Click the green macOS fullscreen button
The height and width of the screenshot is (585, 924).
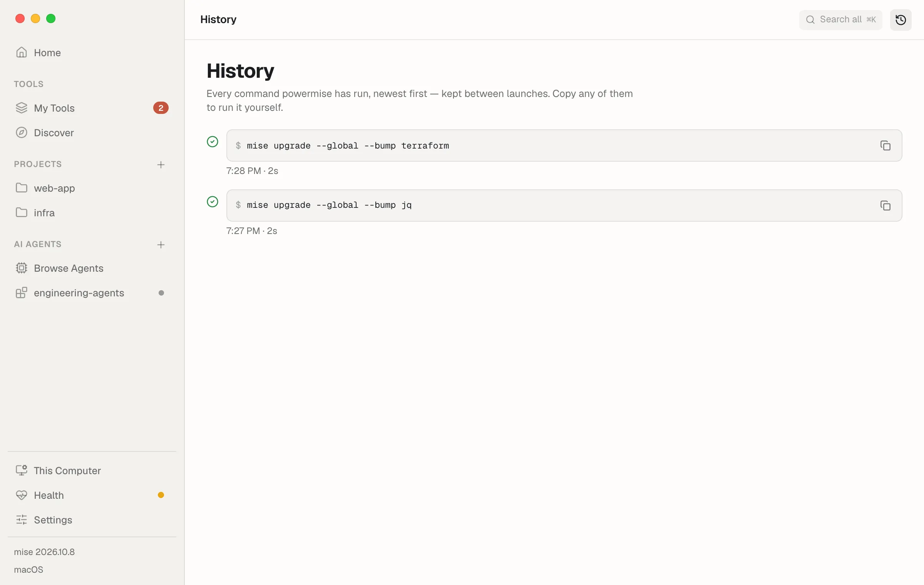point(51,18)
